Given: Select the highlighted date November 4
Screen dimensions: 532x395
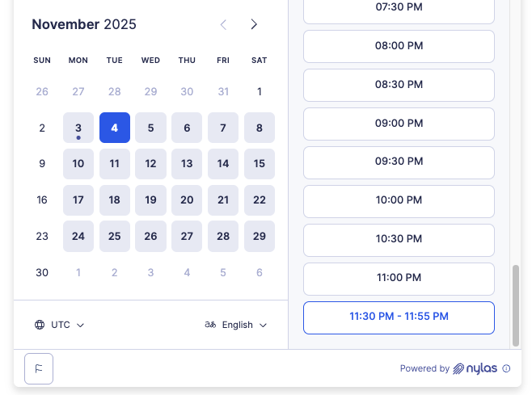Looking at the screenshot, I should coord(115,128).
